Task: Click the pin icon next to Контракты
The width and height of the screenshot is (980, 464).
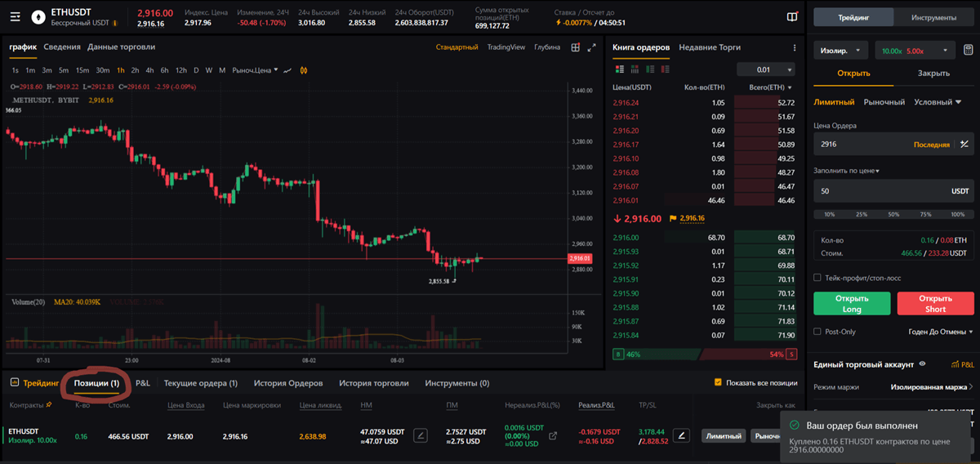Action: click(50, 404)
